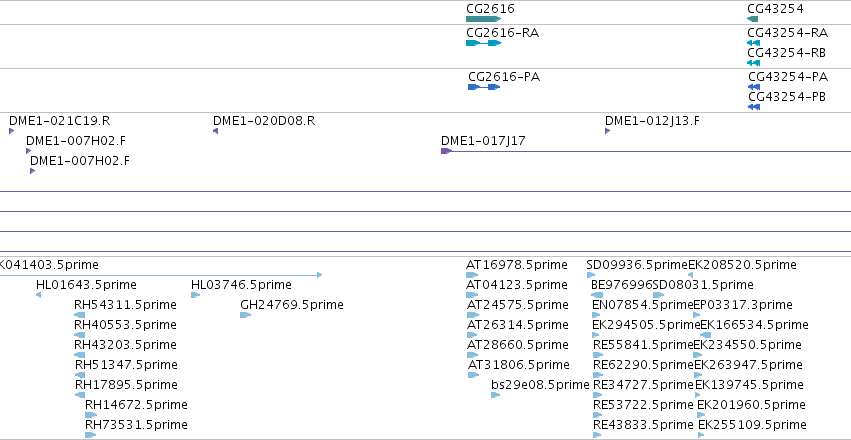Image resolution: width=851 pixels, height=440 pixels.
Task: Click the DME1-012J13.F arrowhead marker
Action: click(x=607, y=131)
